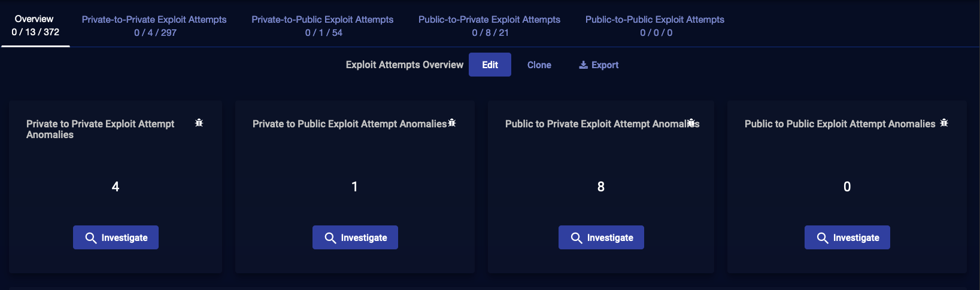The image size is (980, 290).
Task: Click the anomaly count 4 in first card
Action: click(x=116, y=187)
